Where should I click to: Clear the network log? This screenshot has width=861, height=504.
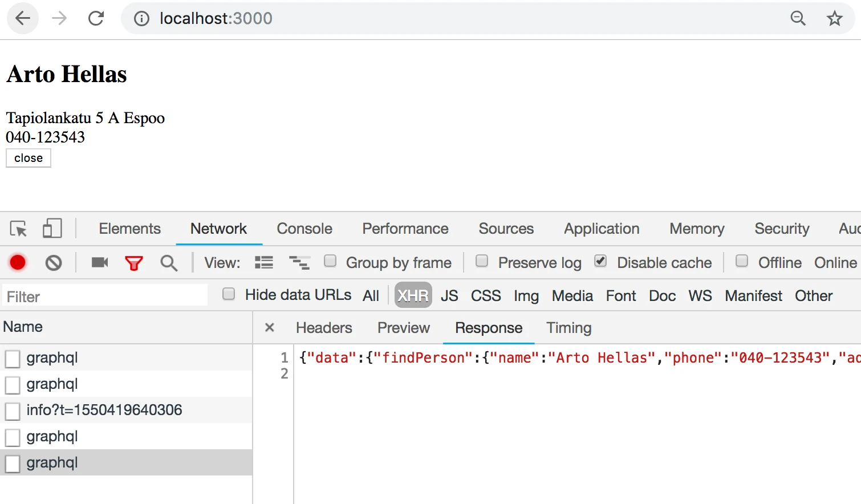pyautogui.click(x=54, y=263)
